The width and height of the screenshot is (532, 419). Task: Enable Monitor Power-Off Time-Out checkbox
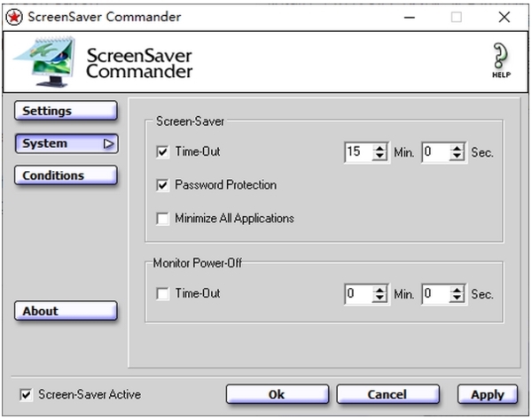point(162,293)
